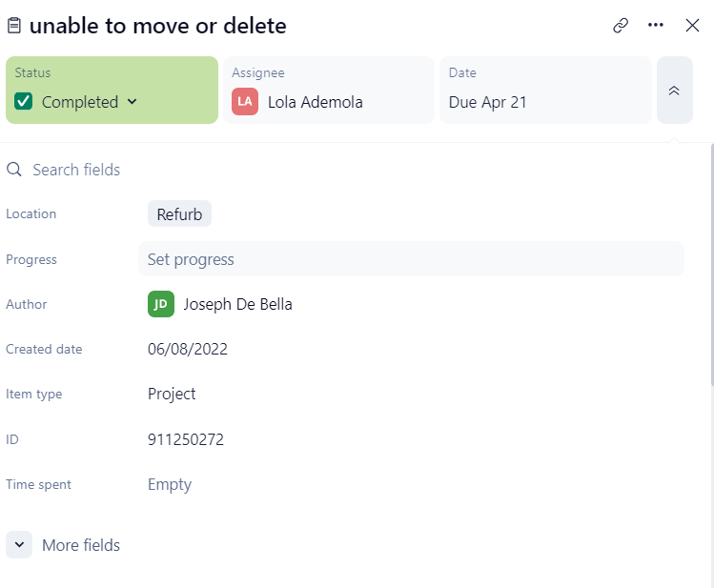Click the task title text

pyautogui.click(x=158, y=26)
